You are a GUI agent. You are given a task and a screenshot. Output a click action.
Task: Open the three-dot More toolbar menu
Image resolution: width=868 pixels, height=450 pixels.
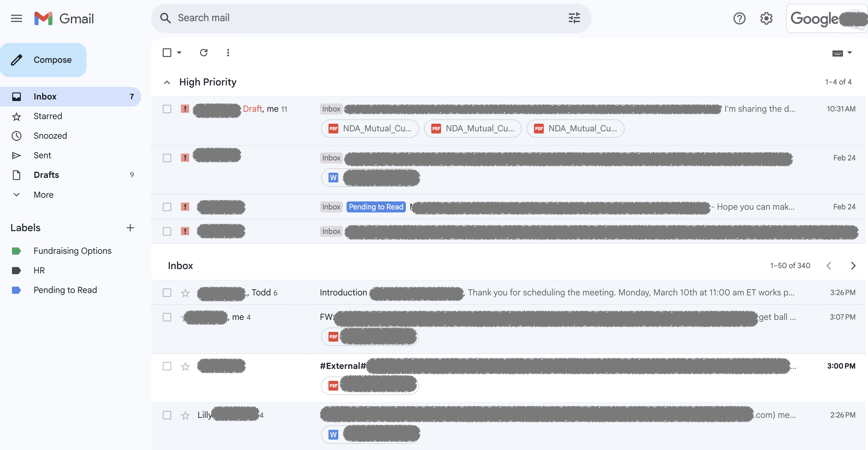click(x=228, y=53)
